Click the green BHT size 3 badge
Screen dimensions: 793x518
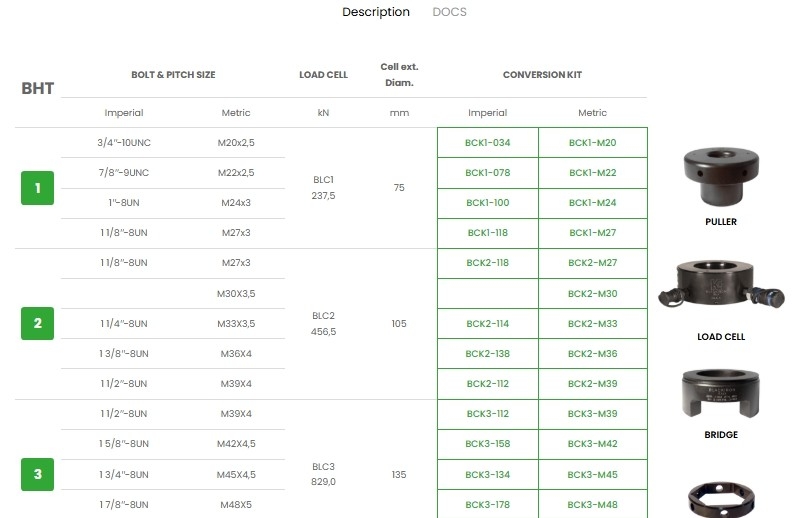coord(37,474)
